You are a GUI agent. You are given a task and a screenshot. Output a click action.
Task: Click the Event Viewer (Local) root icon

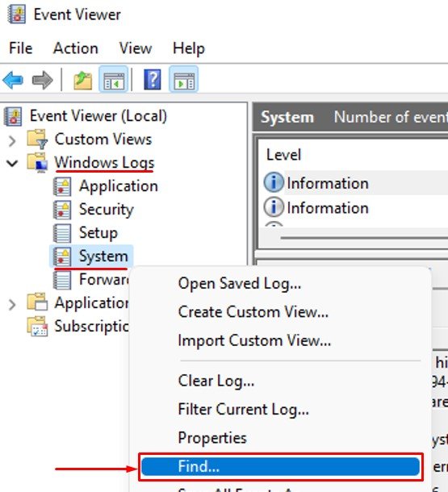[x=13, y=116]
